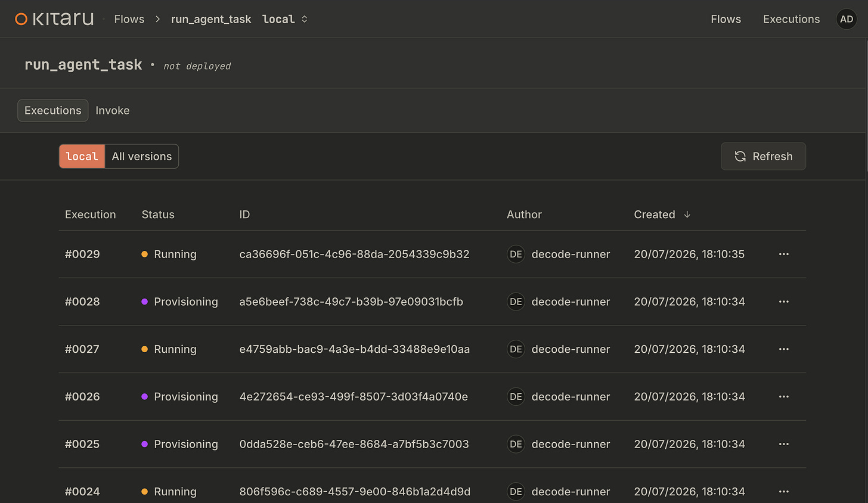Expand the local version selector in breadcrumb

(x=285, y=19)
